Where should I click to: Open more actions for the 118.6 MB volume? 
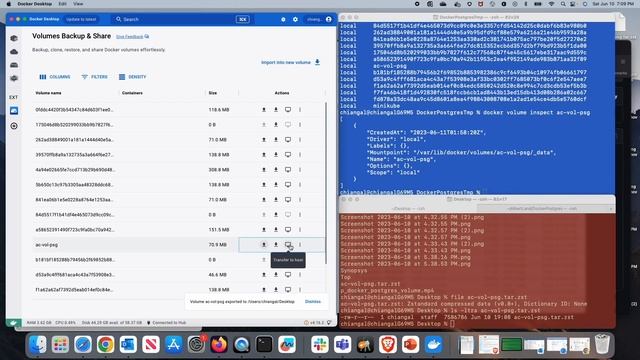pos(300,110)
